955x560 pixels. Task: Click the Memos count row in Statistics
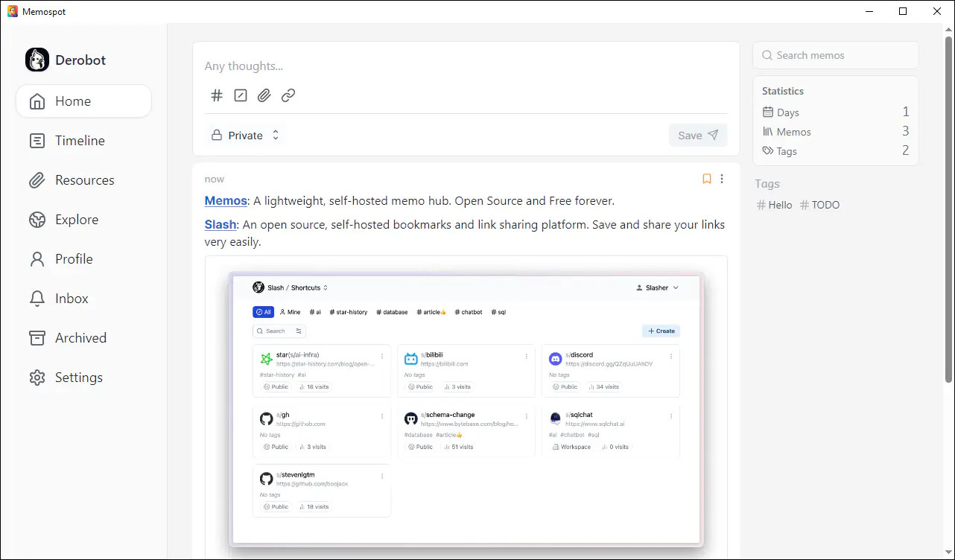(836, 132)
